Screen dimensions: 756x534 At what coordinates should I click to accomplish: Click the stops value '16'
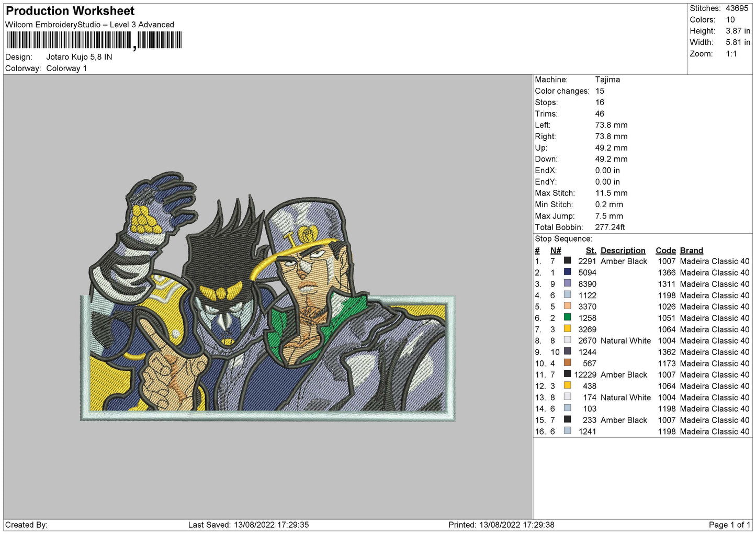tap(600, 103)
